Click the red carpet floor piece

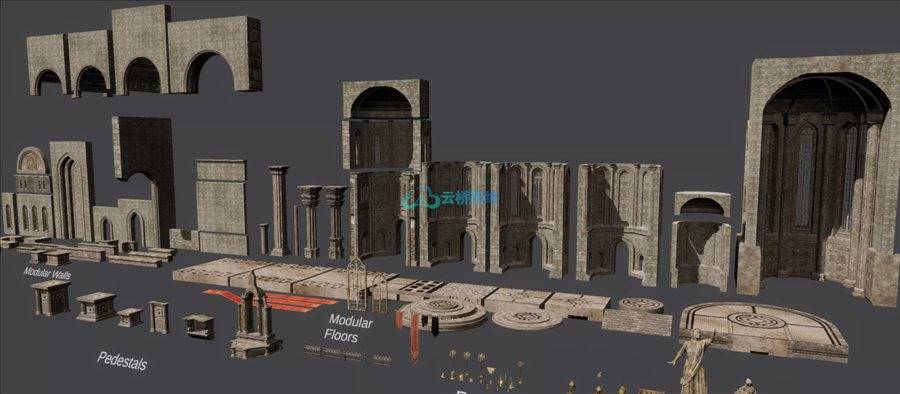point(270,300)
